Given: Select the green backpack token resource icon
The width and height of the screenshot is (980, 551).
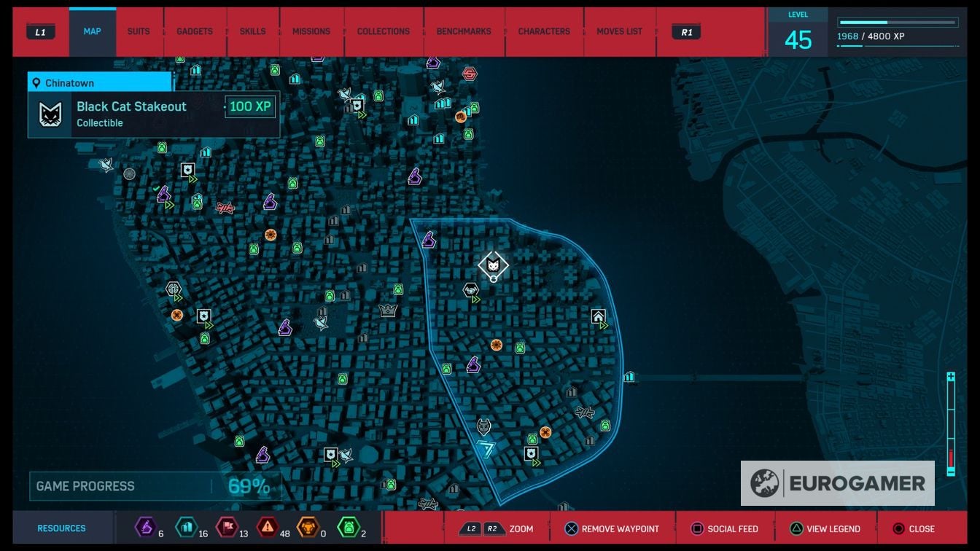Looking at the screenshot, I should 349,527.
